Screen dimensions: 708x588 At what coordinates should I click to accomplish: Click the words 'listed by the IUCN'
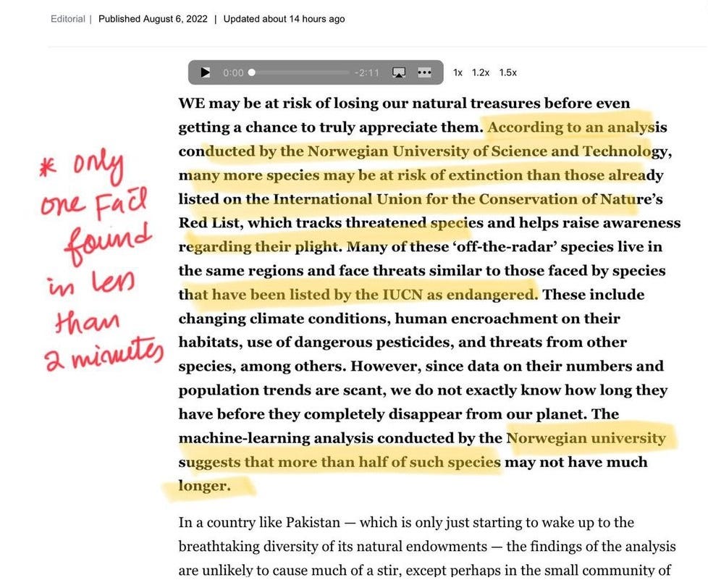[x=355, y=295]
